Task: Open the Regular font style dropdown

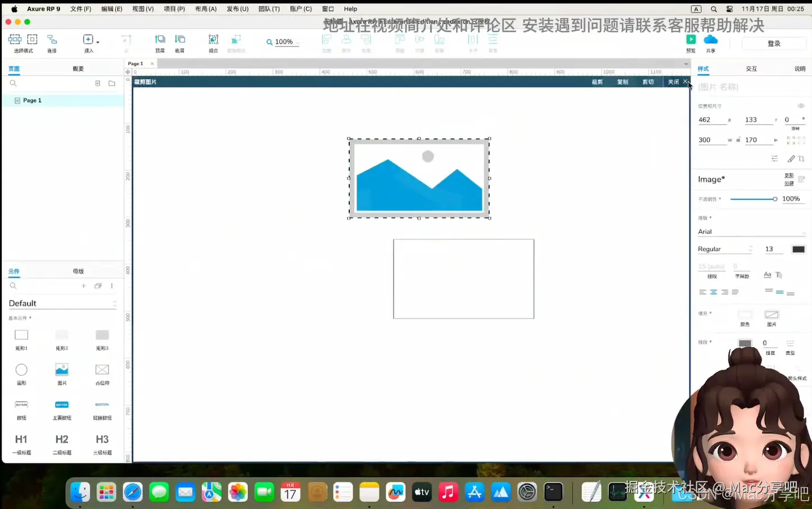Action: pos(725,249)
